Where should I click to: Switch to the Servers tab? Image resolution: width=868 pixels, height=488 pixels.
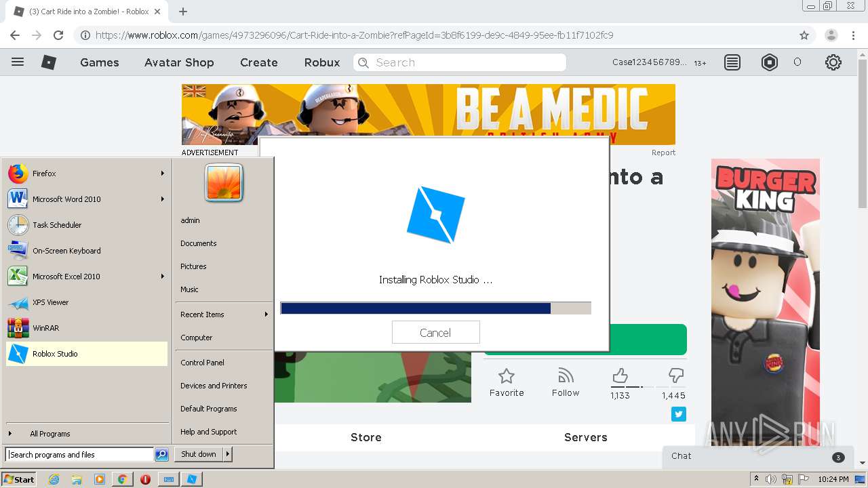click(586, 437)
